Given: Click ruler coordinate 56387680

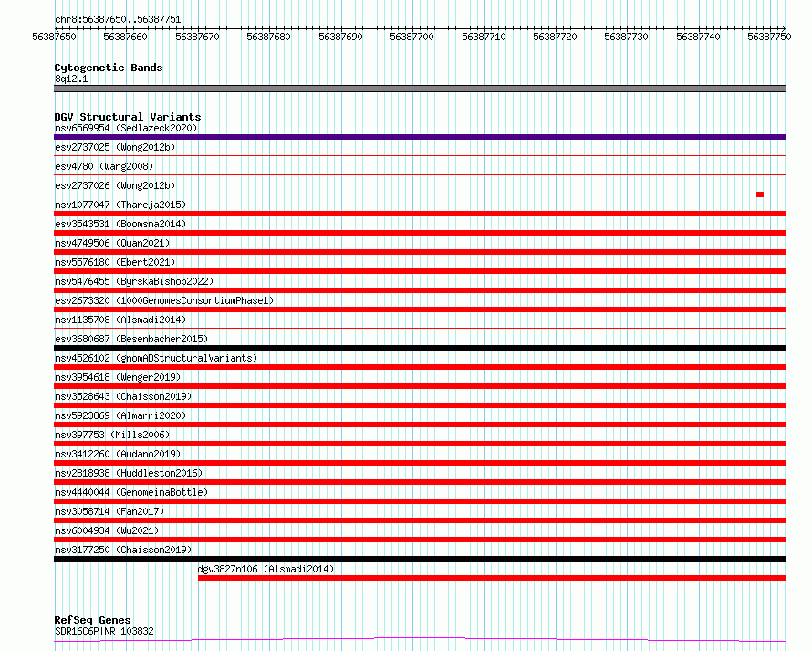Looking at the screenshot, I should [268, 37].
